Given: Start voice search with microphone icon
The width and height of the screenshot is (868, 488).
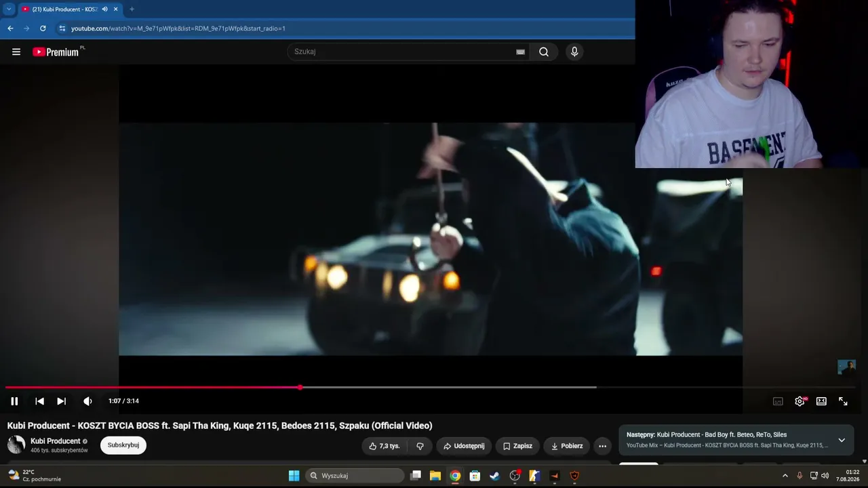Looking at the screenshot, I should 574,52.
